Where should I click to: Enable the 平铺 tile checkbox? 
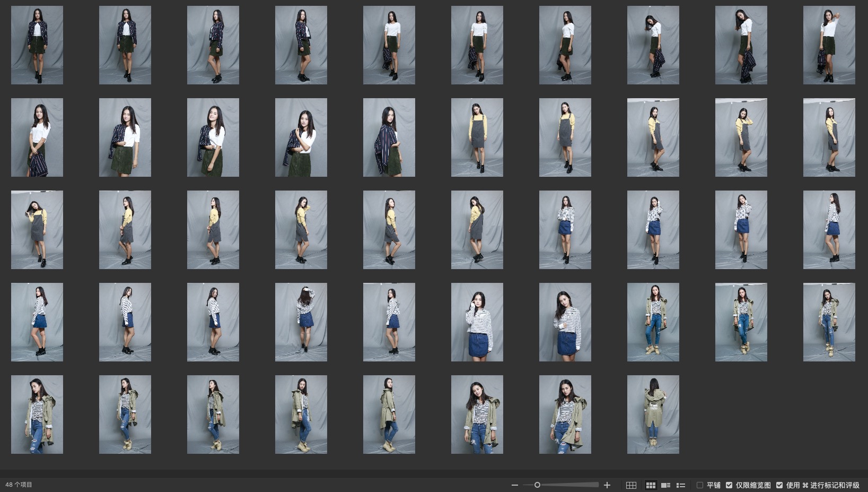pyautogui.click(x=700, y=485)
